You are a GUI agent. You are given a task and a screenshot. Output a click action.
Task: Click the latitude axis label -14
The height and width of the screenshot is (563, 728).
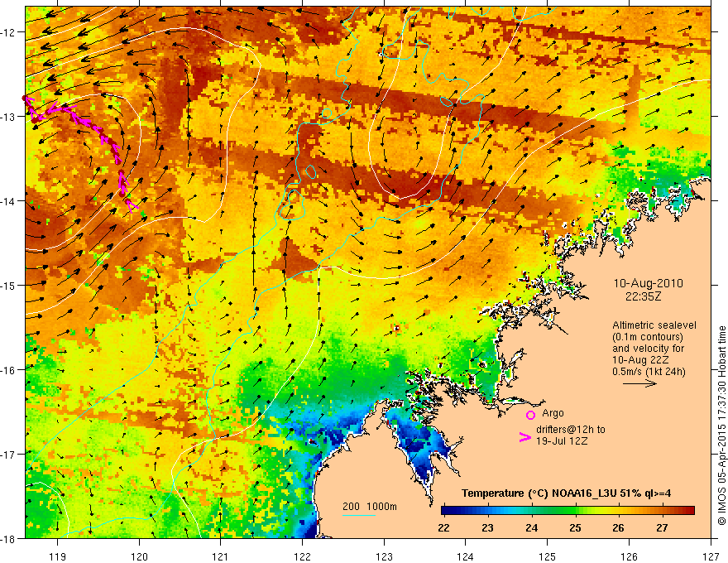8,201
